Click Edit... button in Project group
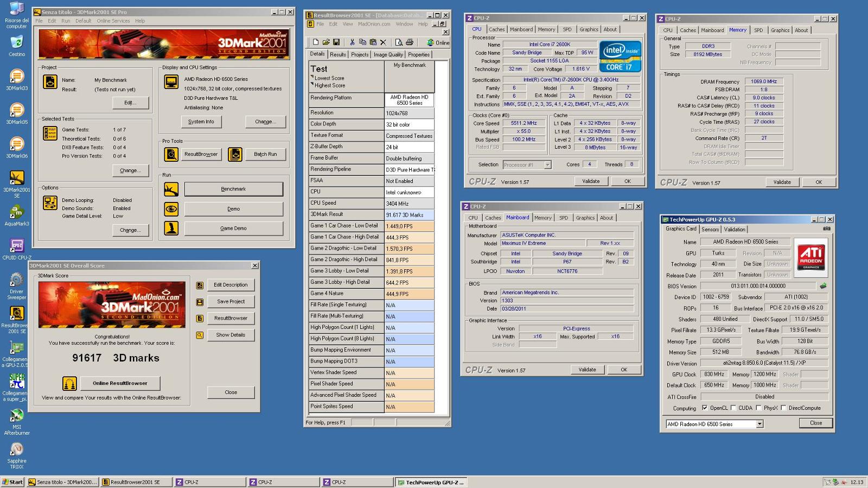This screenshot has width=868, height=488. click(x=130, y=103)
